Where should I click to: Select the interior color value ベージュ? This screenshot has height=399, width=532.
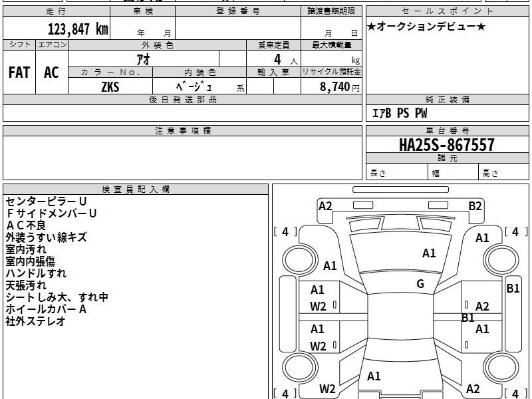click(x=194, y=87)
